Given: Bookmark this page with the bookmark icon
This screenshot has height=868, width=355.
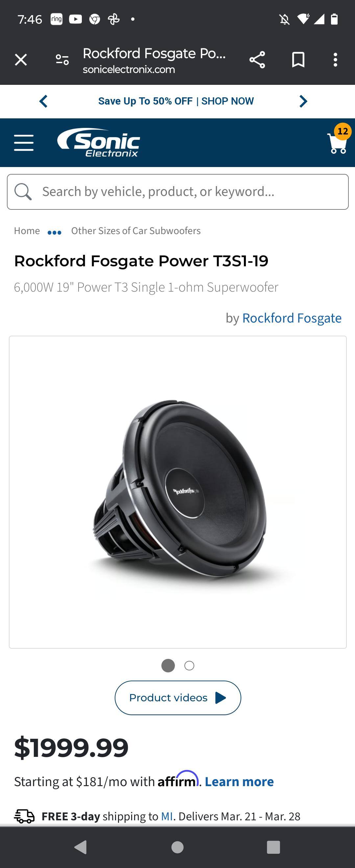Looking at the screenshot, I should click(298, 60).
